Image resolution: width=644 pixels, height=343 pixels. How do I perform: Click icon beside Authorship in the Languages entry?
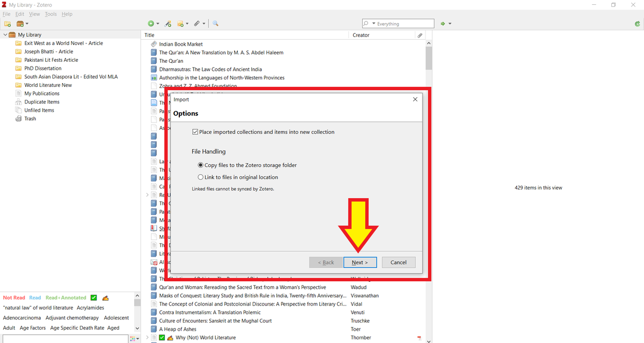pyautogui.click(x=154, y=78)
